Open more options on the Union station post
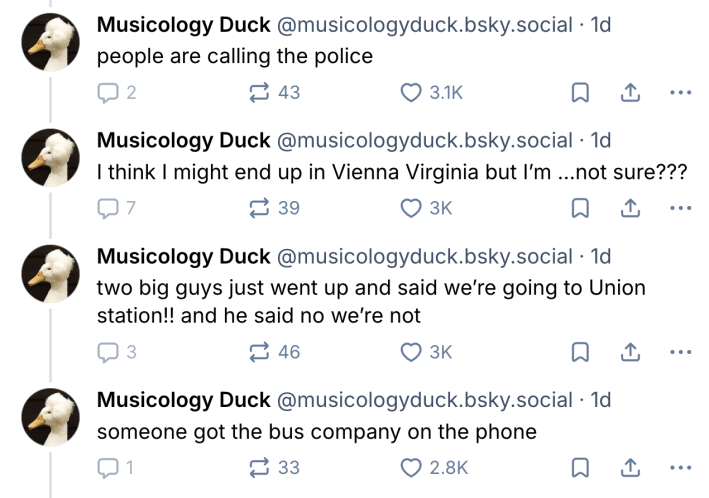 (x=681, y=352)
